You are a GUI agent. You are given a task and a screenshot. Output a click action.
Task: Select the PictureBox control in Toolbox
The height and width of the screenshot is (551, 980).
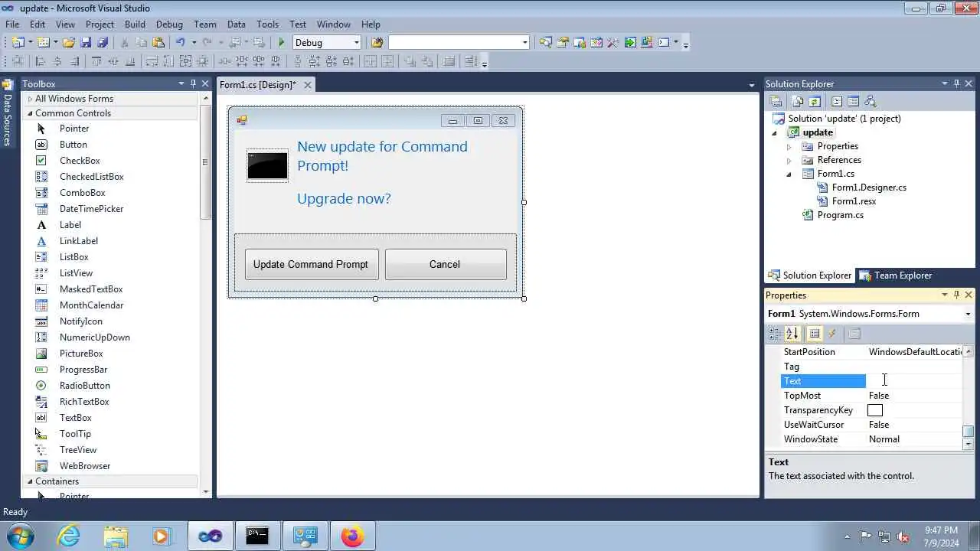[81, 354]
